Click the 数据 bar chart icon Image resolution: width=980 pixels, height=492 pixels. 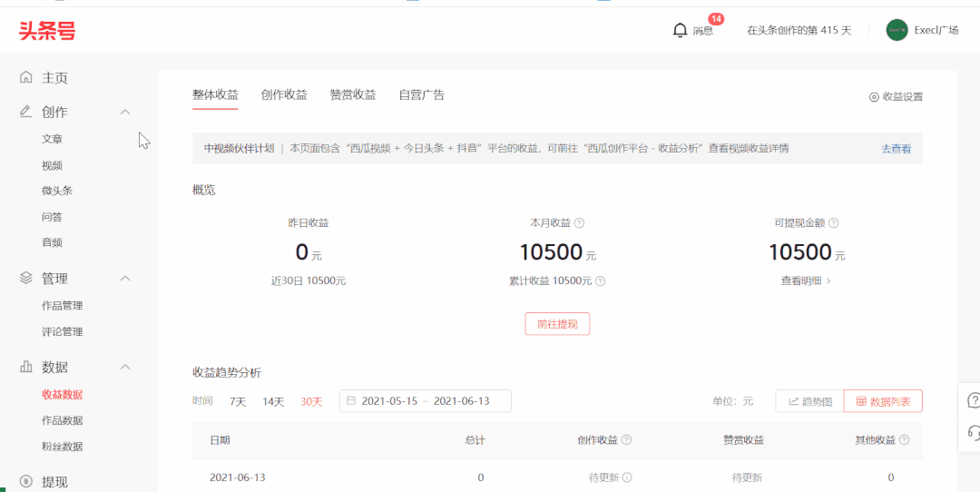coord(25,367)
